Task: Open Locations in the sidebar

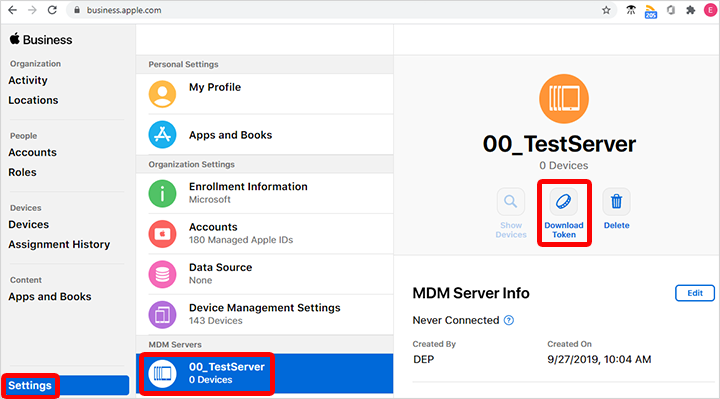Action: pyautogui.click(x=33, y=100)
